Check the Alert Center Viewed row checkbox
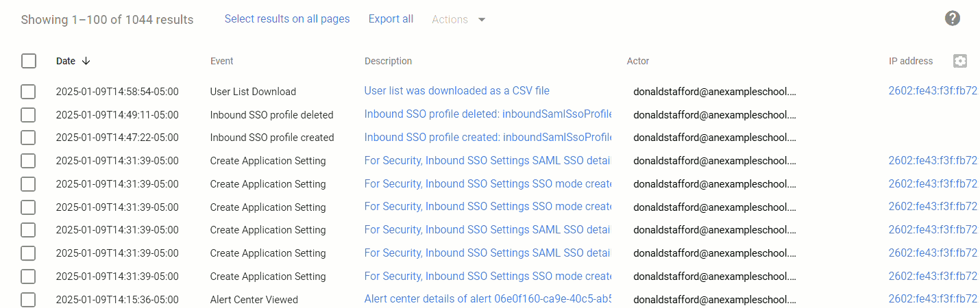 28,300
